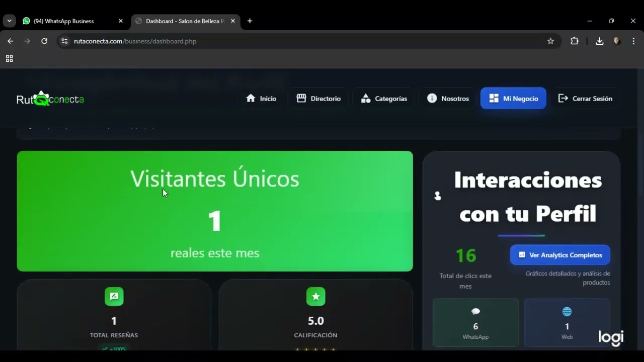
Task: Open the tab search dropdown arrow
Action: (9, 21)
